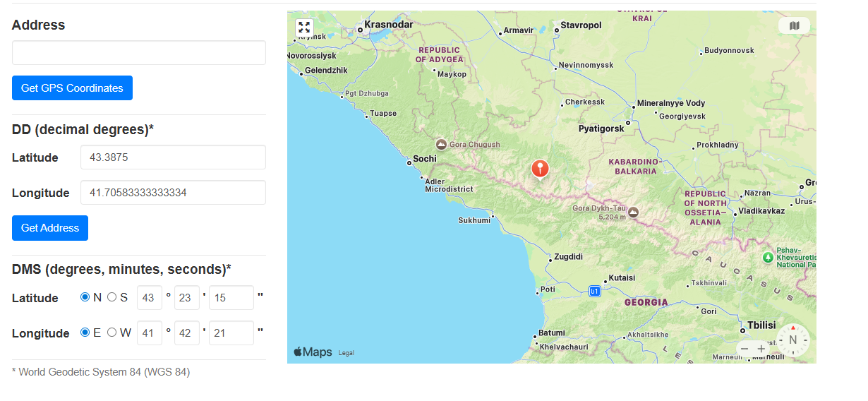Click the Prokhladny town label

pyautogui.click(x=718, y=145)
